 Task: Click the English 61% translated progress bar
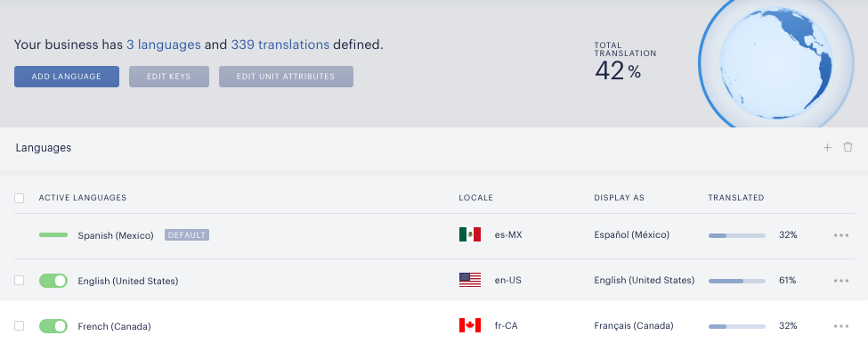[737, 281]
